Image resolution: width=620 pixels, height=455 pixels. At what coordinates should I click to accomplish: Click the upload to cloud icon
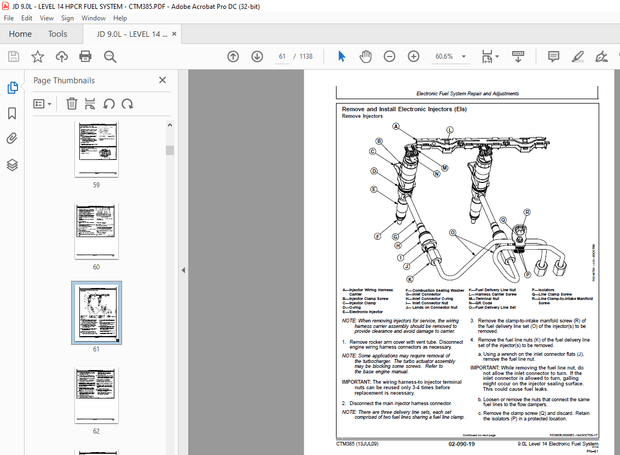61,57
